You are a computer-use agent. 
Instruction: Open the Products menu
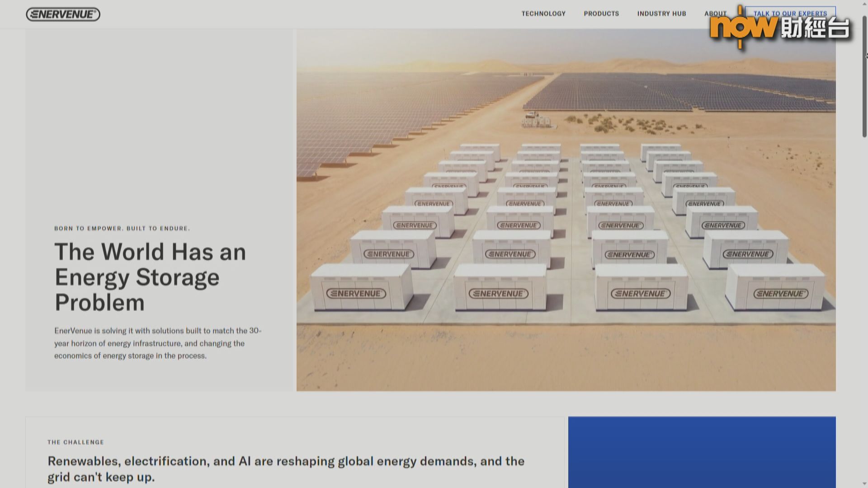pyautogui.click(x=601, y=14)
